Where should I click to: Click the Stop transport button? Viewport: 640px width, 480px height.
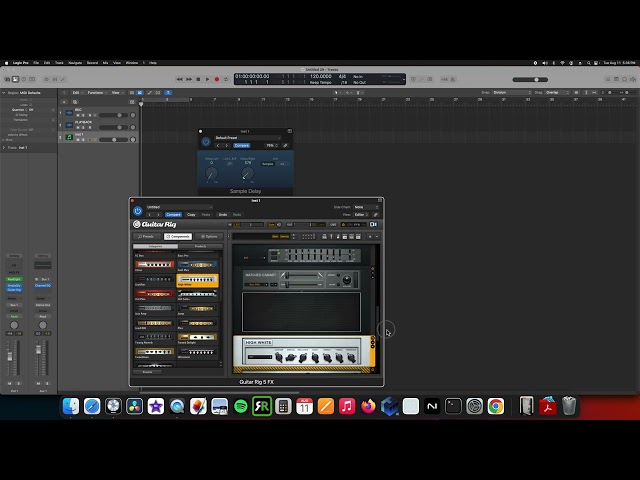[198, 79]
